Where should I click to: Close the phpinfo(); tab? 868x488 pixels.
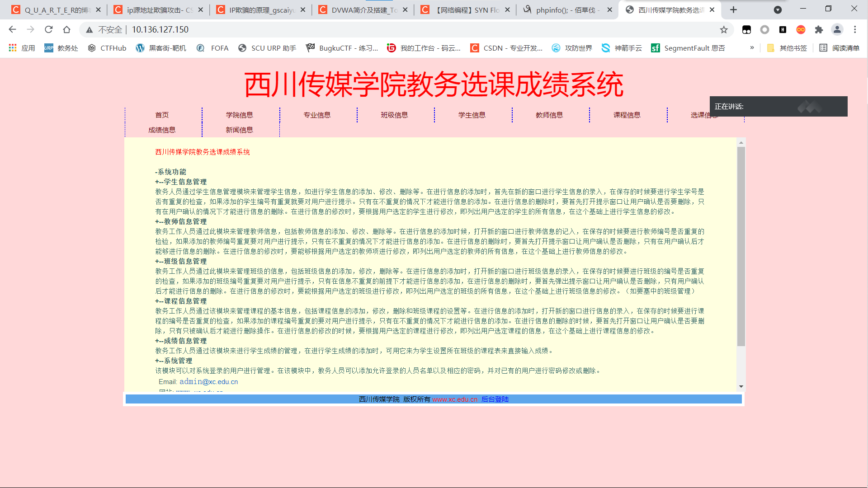(x=609, y=9)
